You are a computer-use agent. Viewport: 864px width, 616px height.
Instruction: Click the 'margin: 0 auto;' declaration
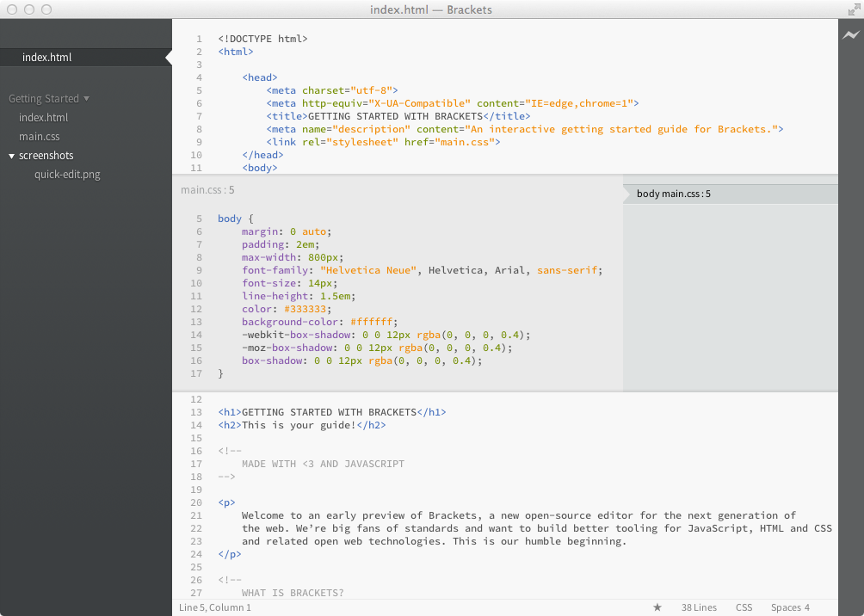pos(287,231)
